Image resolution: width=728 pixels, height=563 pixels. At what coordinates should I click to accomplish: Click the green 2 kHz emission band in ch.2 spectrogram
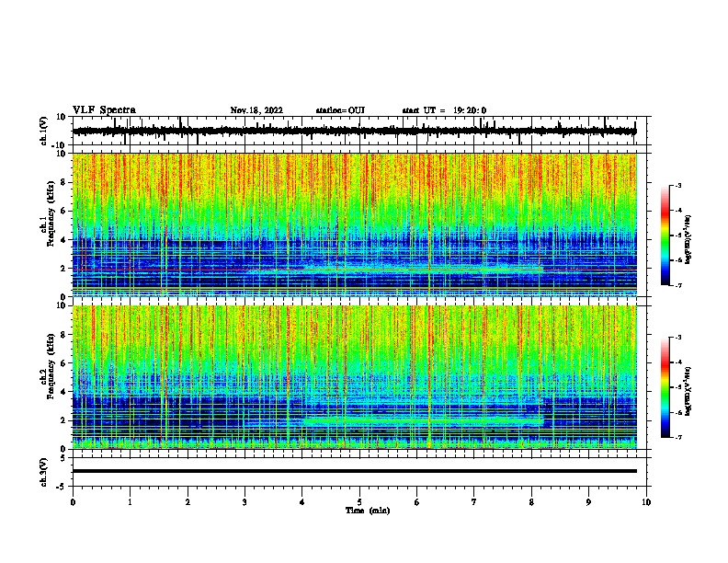pos(423,421)
